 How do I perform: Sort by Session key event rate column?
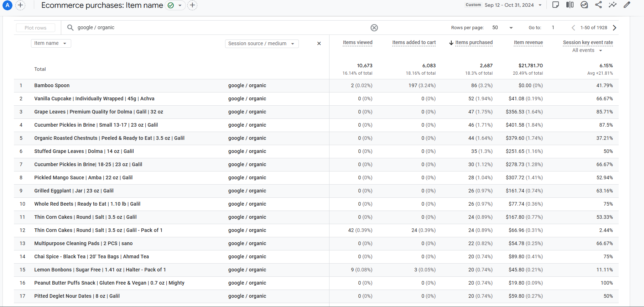pos(588,43)
